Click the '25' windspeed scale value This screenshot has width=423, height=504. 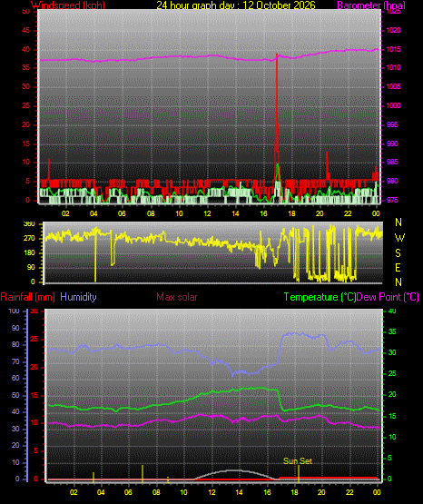point(25,105)
